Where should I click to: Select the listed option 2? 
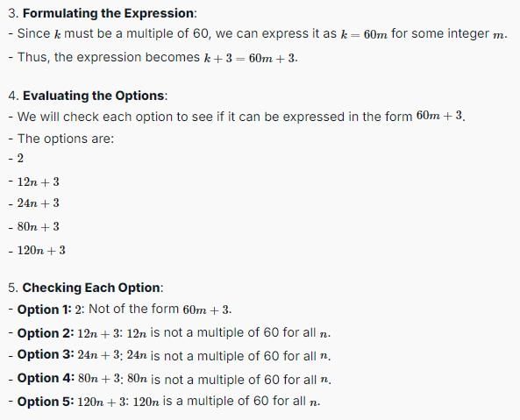20,159
